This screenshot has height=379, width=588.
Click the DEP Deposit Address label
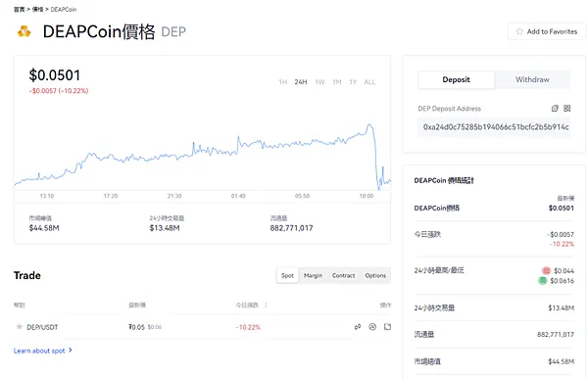click(449, 109)
